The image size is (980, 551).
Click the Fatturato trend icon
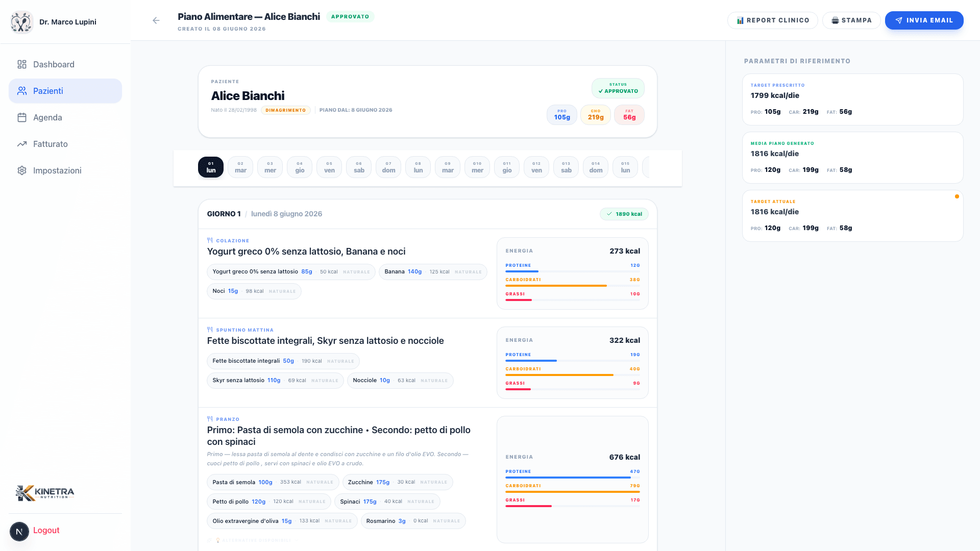22,144
